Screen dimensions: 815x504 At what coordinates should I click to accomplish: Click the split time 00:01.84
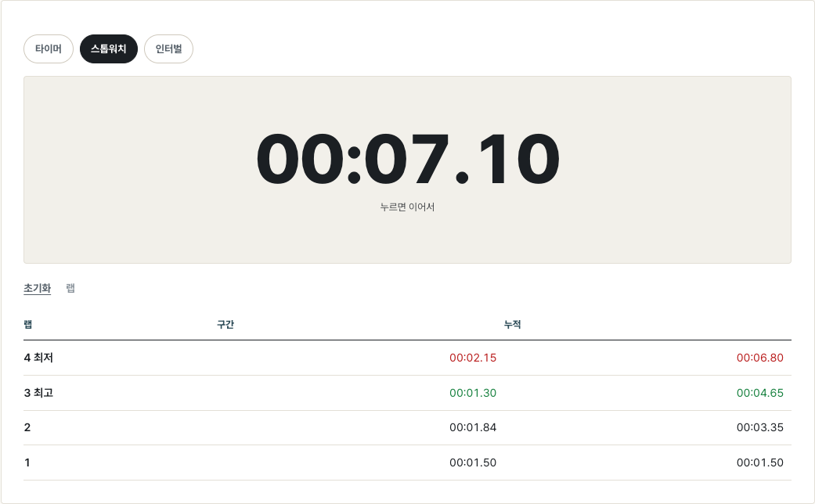click(473, 427)
